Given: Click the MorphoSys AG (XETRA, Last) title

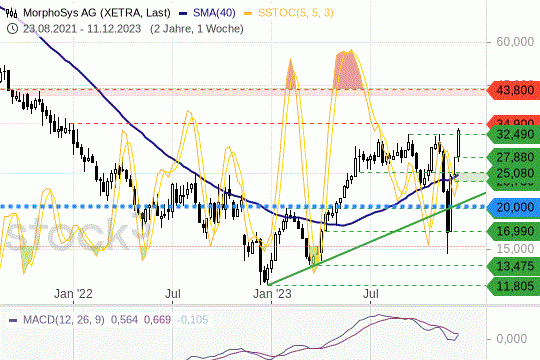Looking at the screenshot, I should [97, 13].
